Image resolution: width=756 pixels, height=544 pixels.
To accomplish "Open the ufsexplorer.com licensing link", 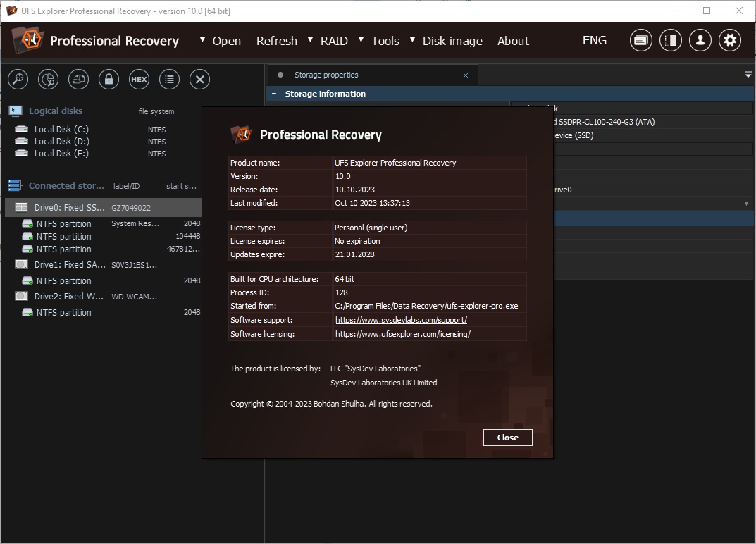I will tap(403, 334).
